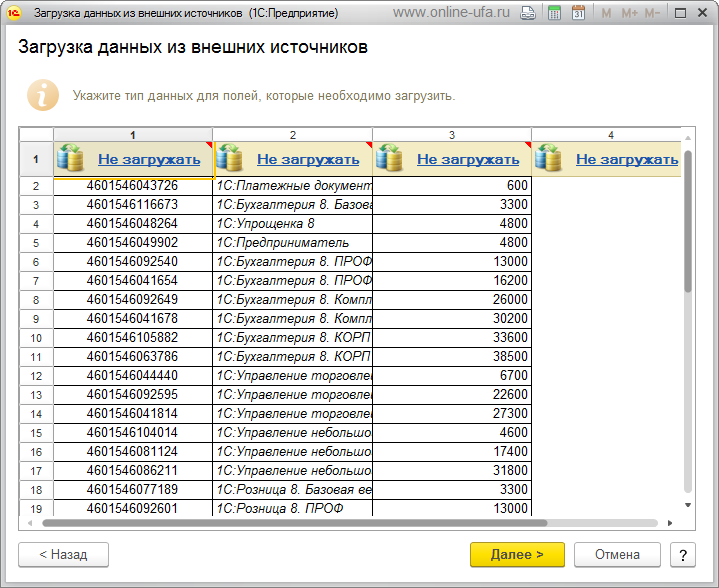Screen dimensions: 719x588
Task: Click the database icon in column 1 header
Action: coord(70,158)
